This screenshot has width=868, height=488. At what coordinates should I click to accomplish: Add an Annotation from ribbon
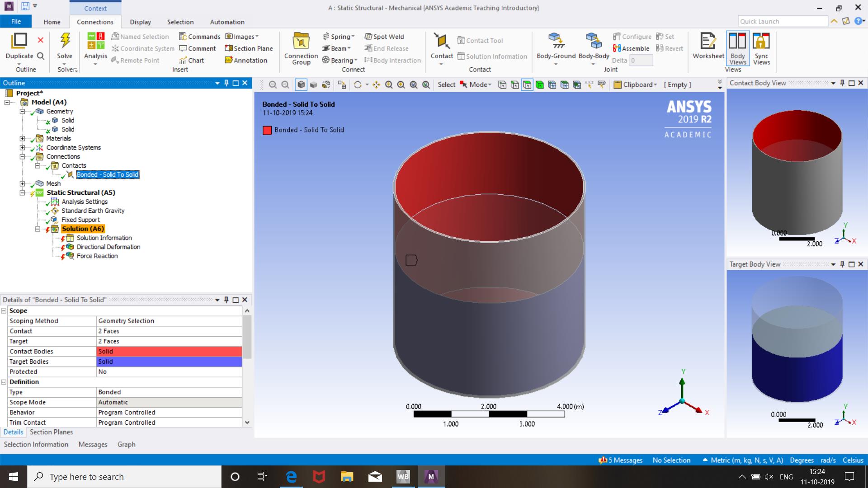tap(245, 60)
